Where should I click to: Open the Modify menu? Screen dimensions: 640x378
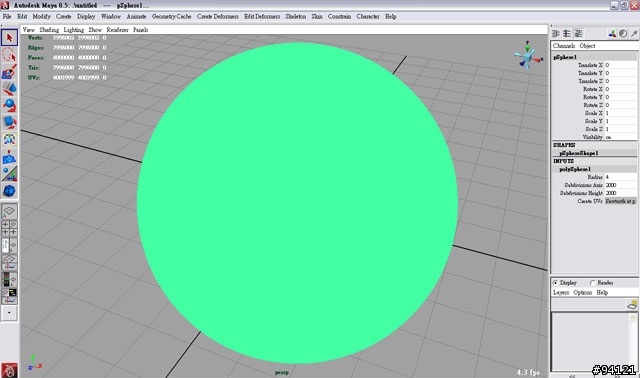point(41,16)
